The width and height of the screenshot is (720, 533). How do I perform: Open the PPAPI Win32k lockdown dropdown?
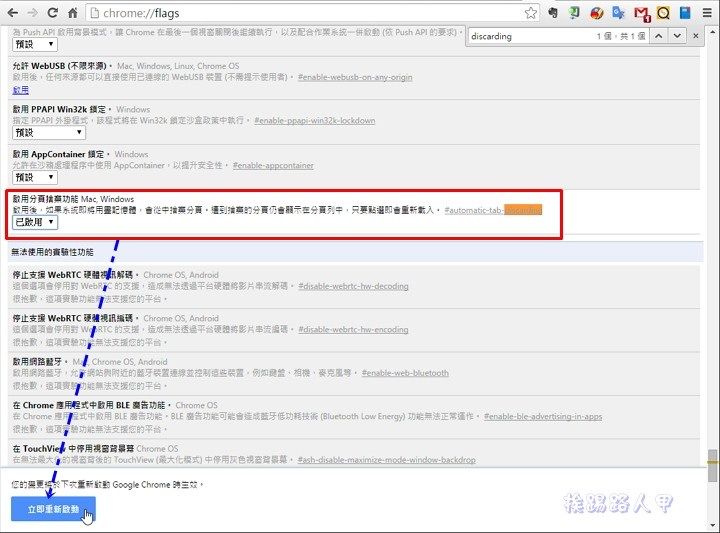click(49, 133)
